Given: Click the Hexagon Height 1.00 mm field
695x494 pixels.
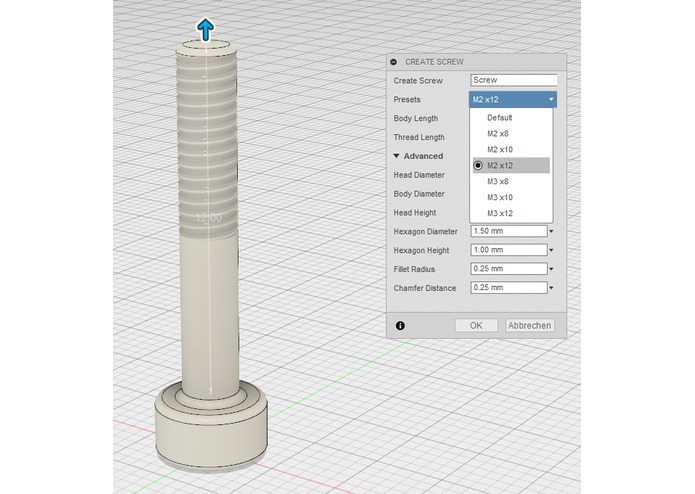Looking at the screenshot, I should (x=509, y=250).
